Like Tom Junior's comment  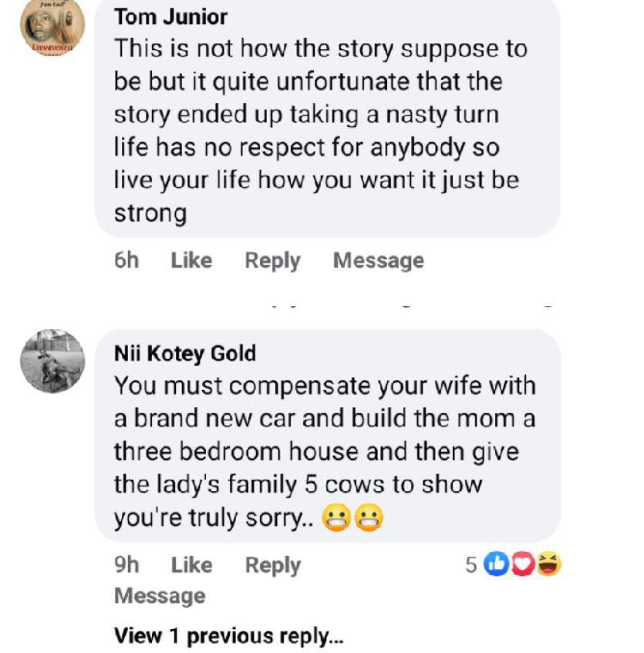[191, 261]
